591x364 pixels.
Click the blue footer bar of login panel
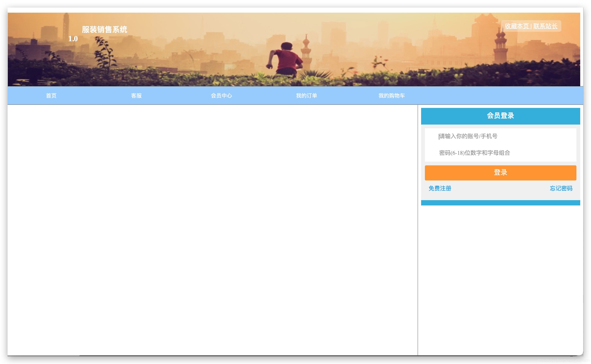tap(500, 203)
